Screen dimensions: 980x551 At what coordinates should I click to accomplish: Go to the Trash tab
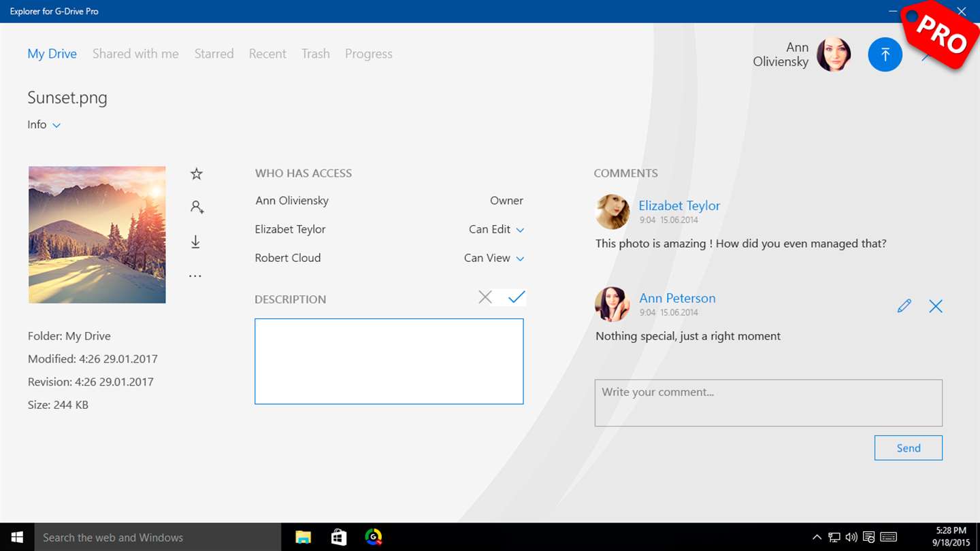[316, 54]
